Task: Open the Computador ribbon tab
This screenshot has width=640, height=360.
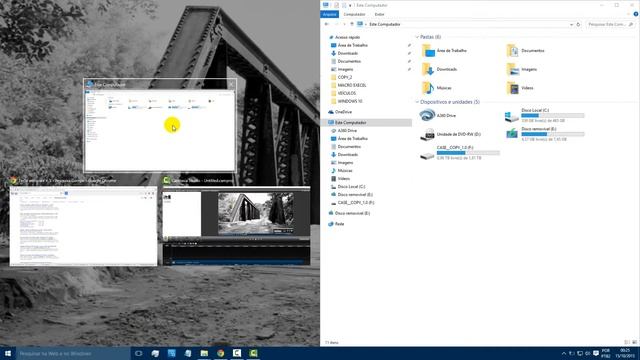Action: click(x=354, y=14)
